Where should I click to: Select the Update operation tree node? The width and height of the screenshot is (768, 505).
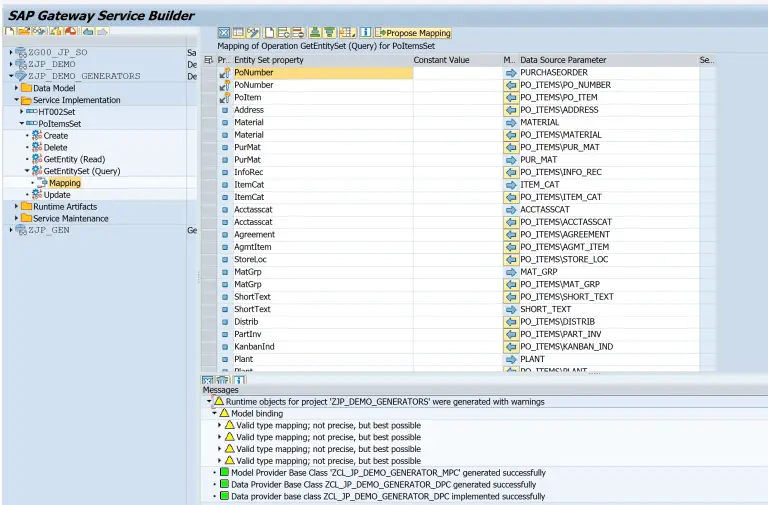pyautogui.click(x=56, y=195)
